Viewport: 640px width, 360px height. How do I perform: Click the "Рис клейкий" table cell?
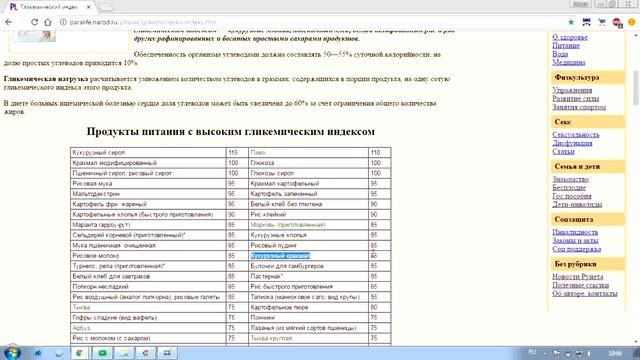[308, 214]
